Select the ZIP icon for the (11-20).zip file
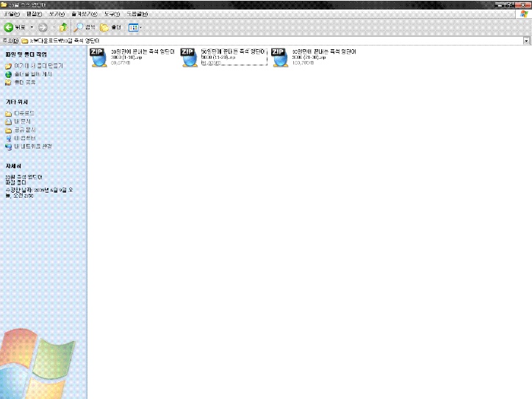 point(190,57)
